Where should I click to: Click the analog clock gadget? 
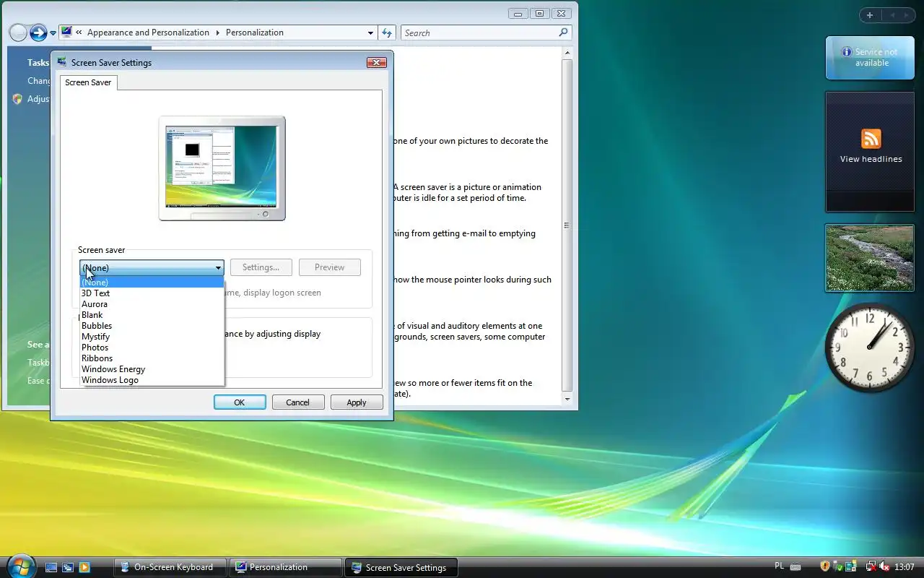click(x=870, y=348)
